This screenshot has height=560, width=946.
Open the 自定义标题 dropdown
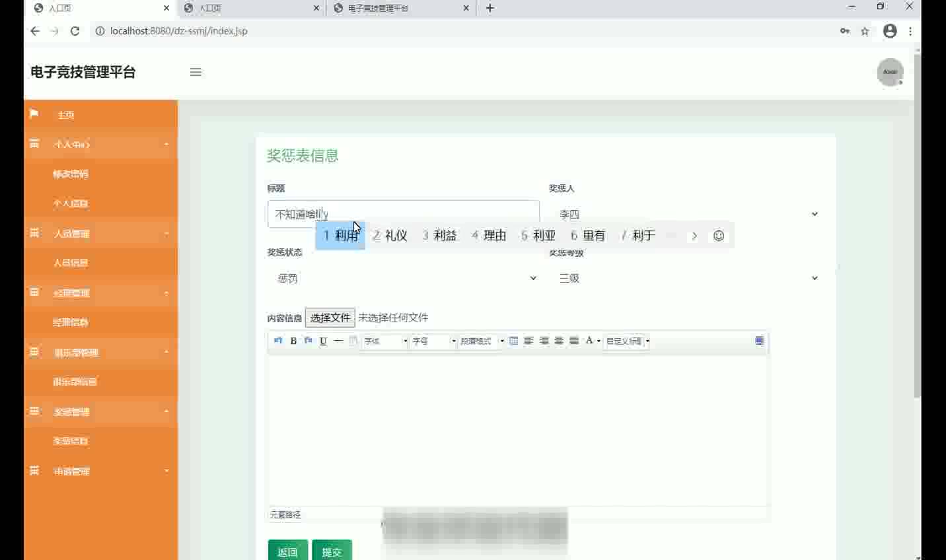(x=627, y=341)
